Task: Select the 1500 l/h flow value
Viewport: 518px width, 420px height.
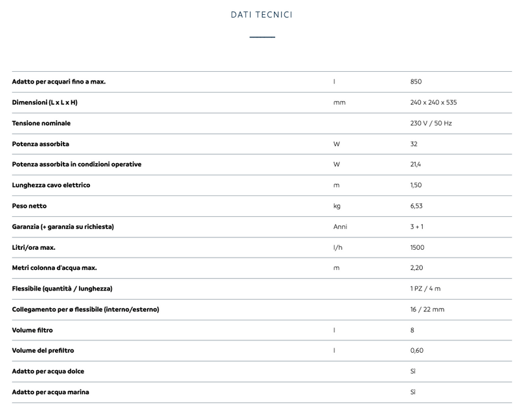Action: click(x=418, y=247)
